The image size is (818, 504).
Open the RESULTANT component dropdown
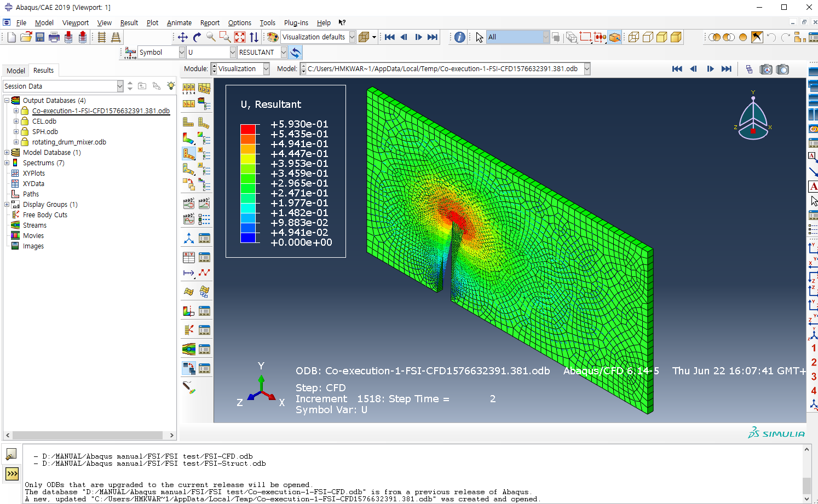[284, 53]
